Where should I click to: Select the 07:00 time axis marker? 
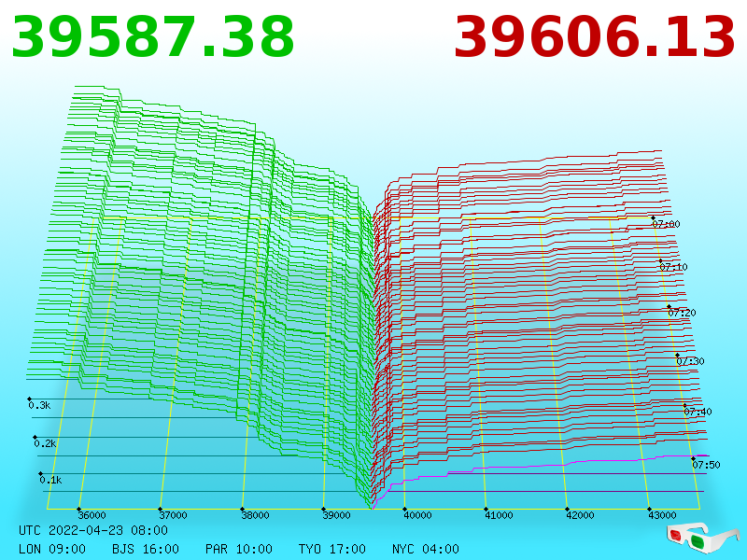[666, 224]
